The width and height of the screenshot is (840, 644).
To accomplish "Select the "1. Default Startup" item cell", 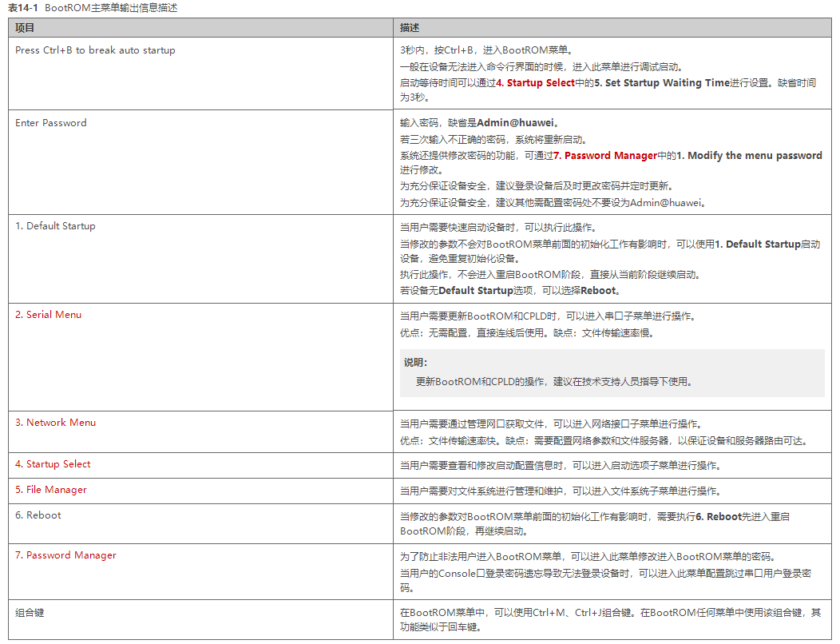I will tap(55, 226).
